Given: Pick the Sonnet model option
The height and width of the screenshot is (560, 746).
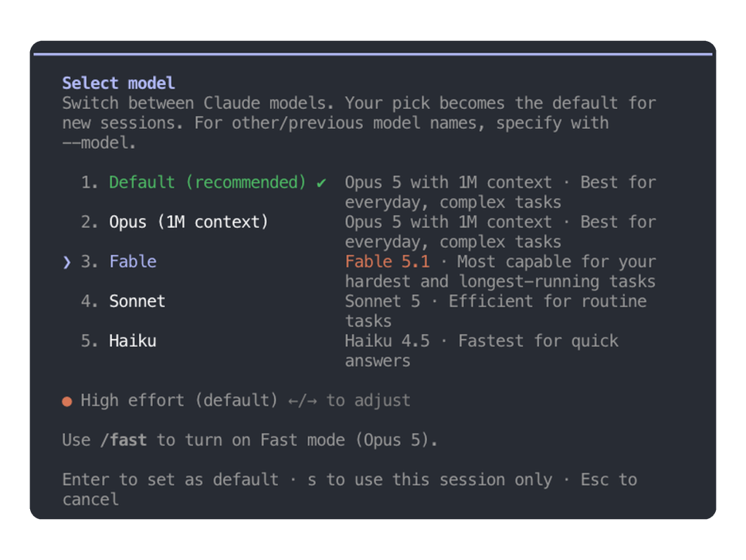Looking at the screenshot, I should [x=137, y=301].
